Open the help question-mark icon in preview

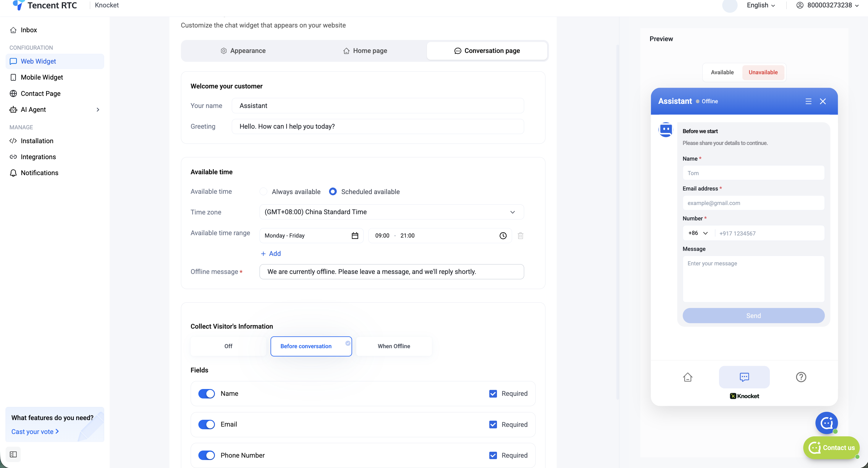click(x=801, y=377)
